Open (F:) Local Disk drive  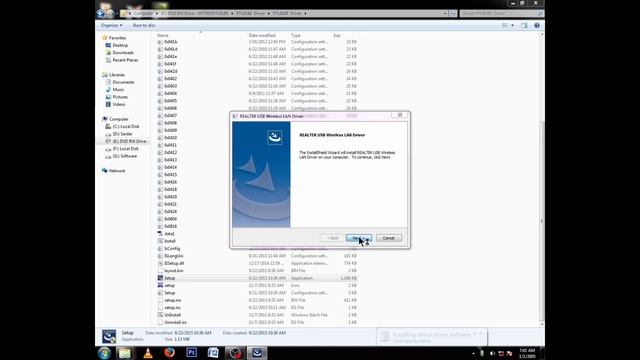click(x=125, y=149)
